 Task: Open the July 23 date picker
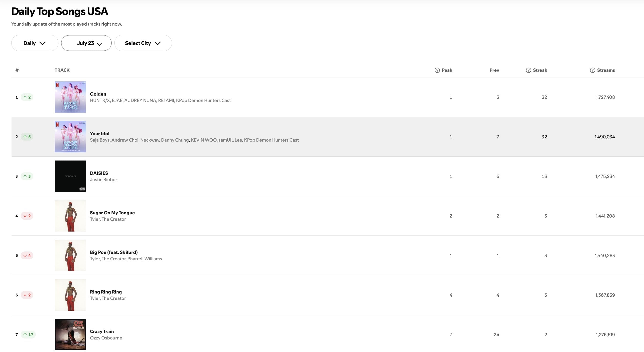point(86,43)
